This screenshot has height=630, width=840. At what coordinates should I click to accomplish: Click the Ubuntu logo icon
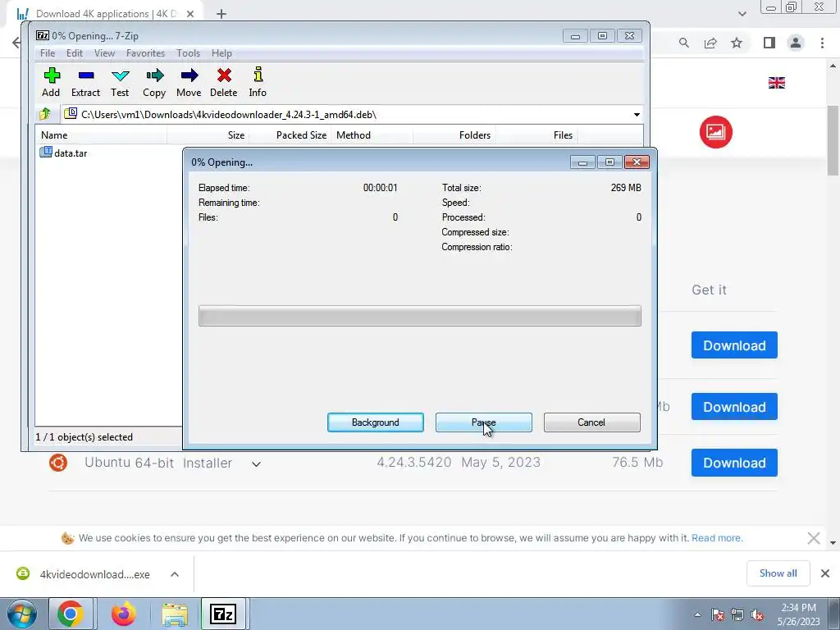[58, 463]
